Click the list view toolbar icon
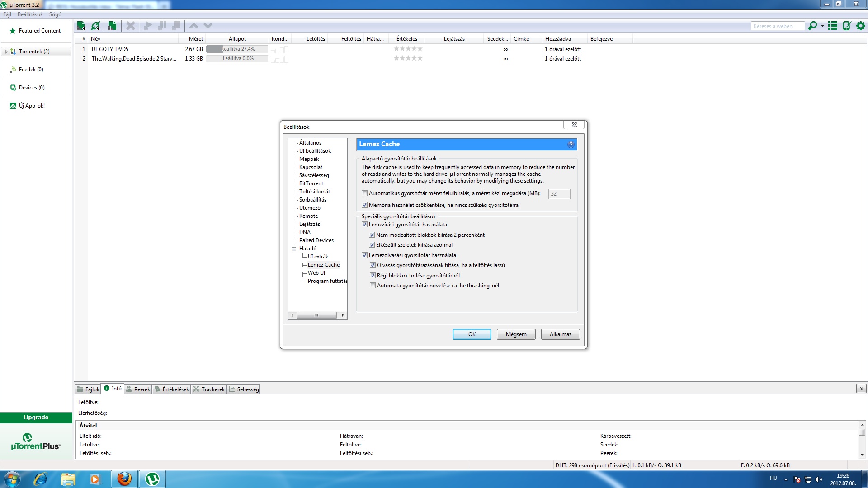This screenshot has width=868, height=488. click(x=833, y=26)
